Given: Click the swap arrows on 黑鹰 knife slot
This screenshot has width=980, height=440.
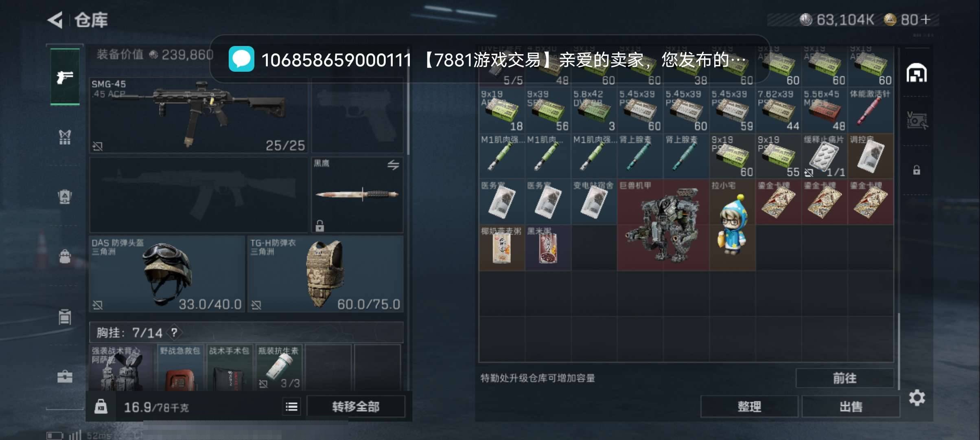Looking at the screenshot, I should pyautogui.click(x=393, y=165).
